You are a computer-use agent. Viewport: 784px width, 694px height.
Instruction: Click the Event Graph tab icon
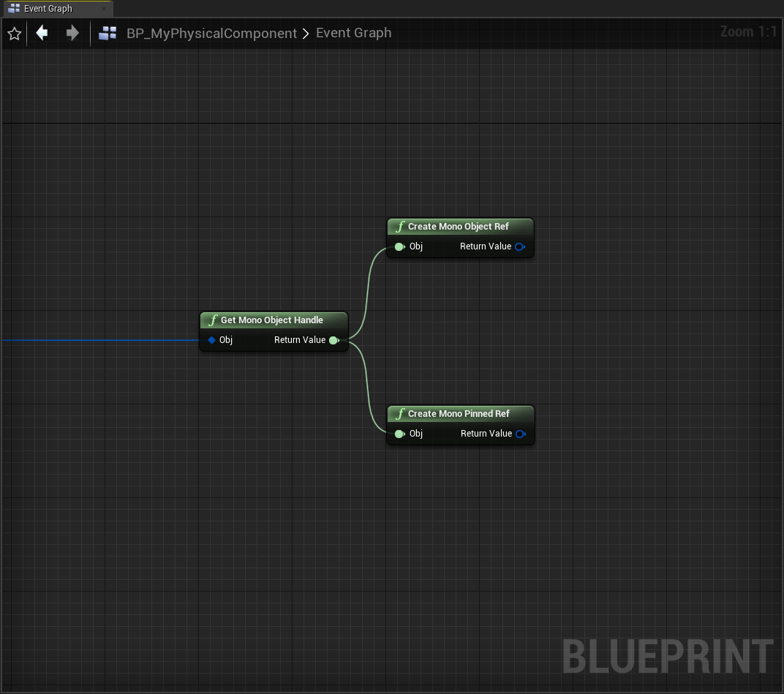point(14,9)
